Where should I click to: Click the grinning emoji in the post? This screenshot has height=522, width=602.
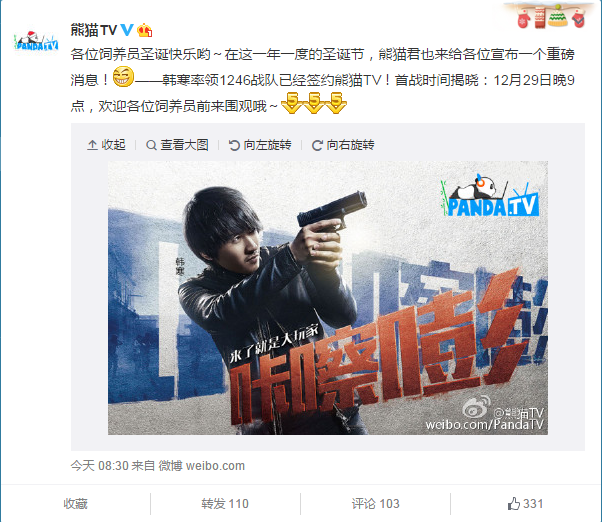(123, 77)
